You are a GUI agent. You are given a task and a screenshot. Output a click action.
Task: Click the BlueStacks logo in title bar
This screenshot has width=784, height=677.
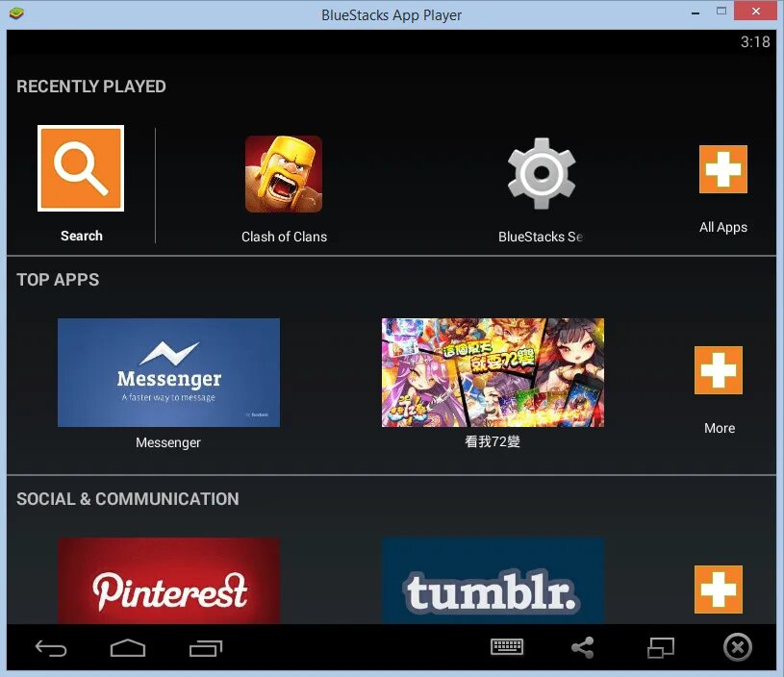coord(16,13)
